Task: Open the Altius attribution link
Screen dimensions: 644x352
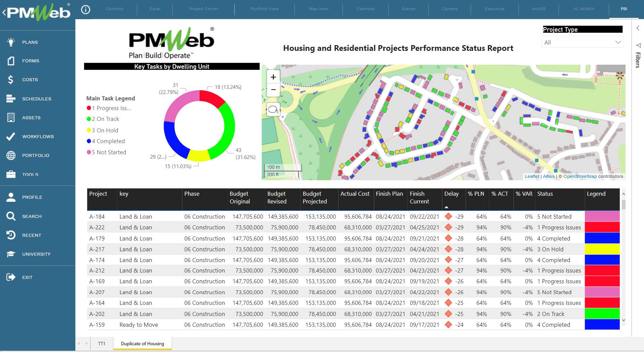Action: click(549, 176)
